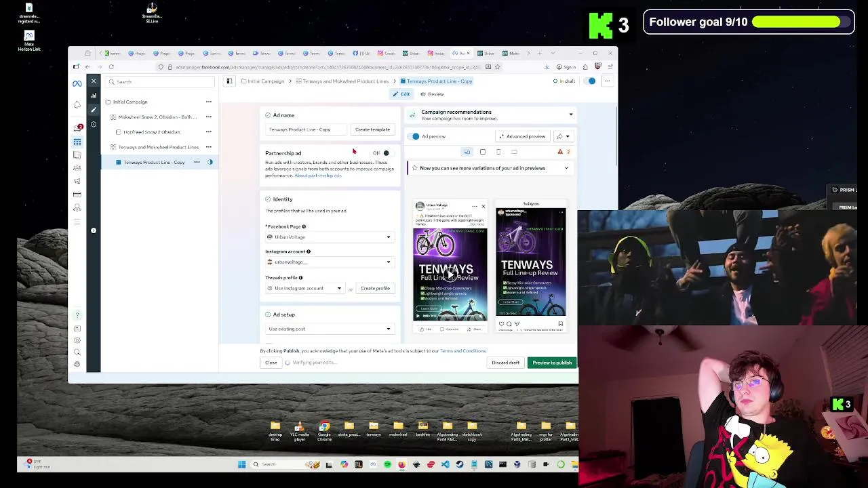Image resolution: width=868 pixels, height=488 pixels.
Task: Edit the Ad name text field
Action: click(x=307, y=129)
